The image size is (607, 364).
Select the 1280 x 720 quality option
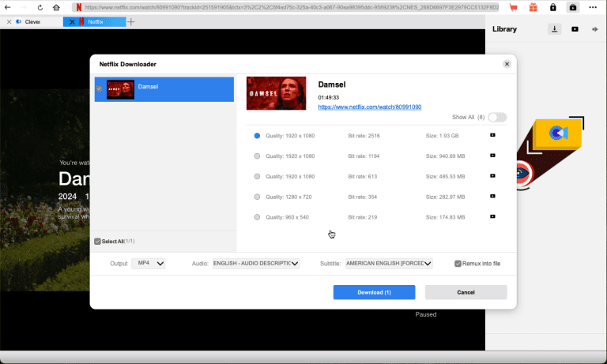pos(257,197)
